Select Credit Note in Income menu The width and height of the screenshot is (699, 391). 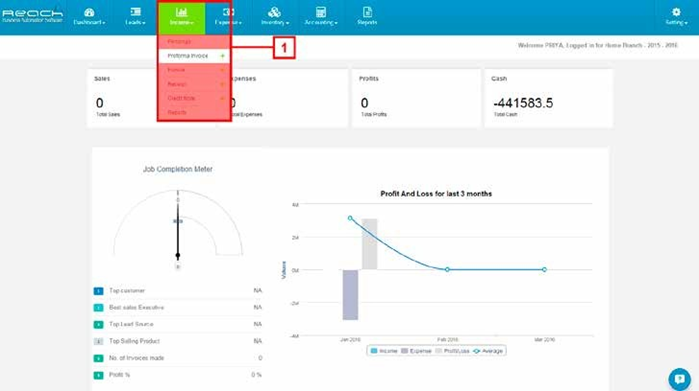(181, 98)
